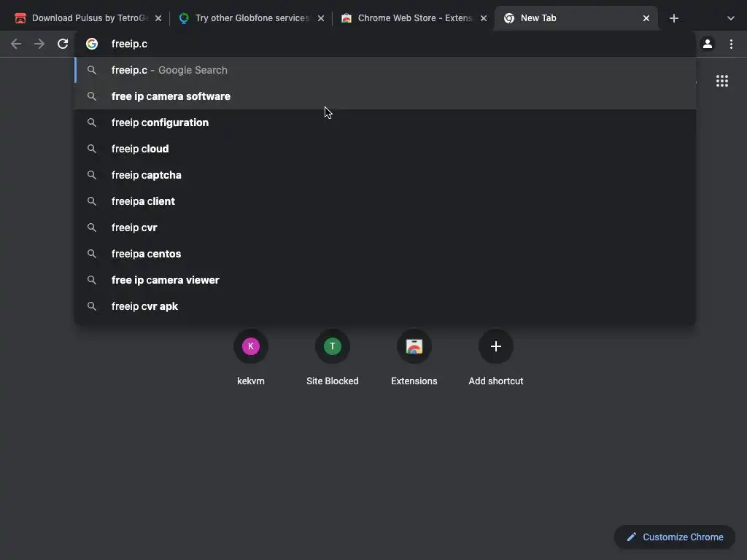The image size is (747, 560).
Task: Choose 'free ip camera viewer' suggestion
Action: click(385, 280)
